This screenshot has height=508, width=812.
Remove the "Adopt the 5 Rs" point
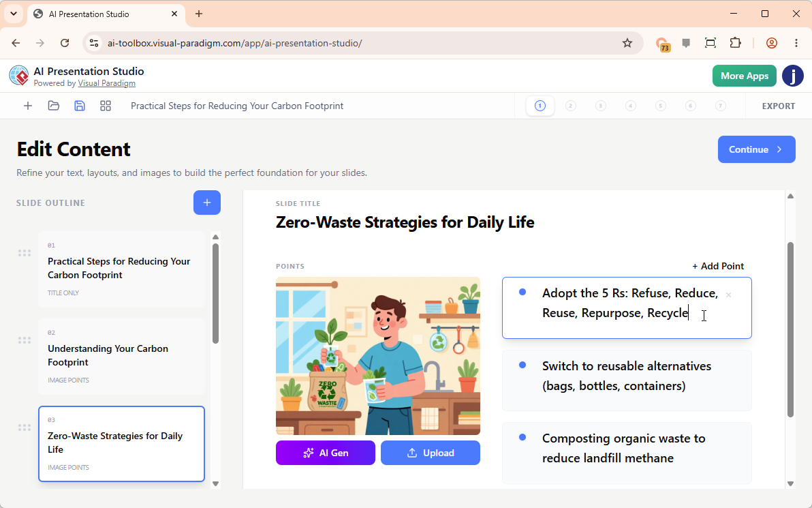pos(728,295)
